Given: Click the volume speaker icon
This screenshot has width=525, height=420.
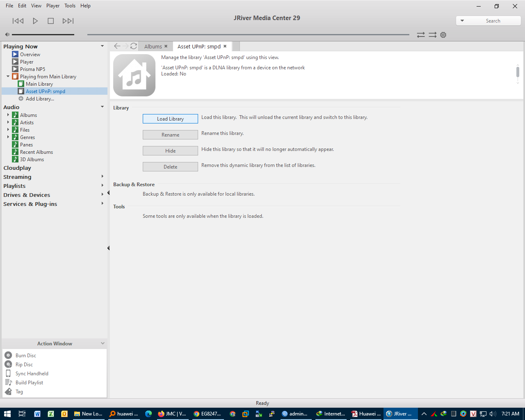Looking at the screenshot, I should (7, 34).
